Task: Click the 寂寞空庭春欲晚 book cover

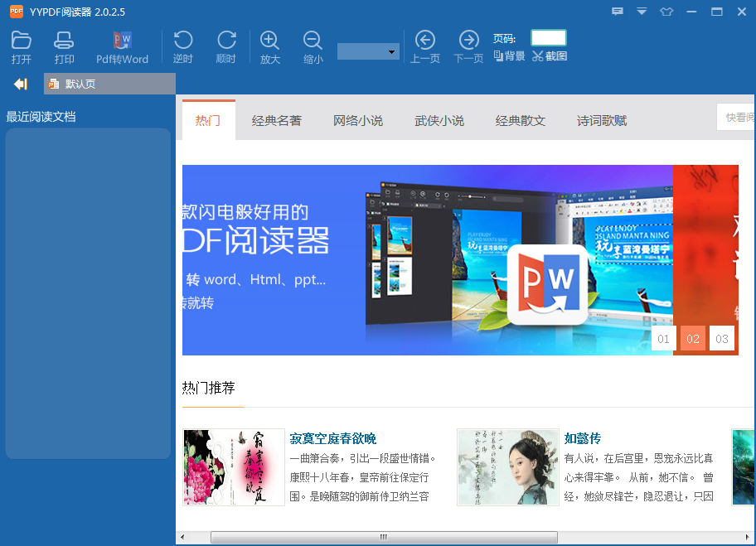Action: click(x=234, y=467)
